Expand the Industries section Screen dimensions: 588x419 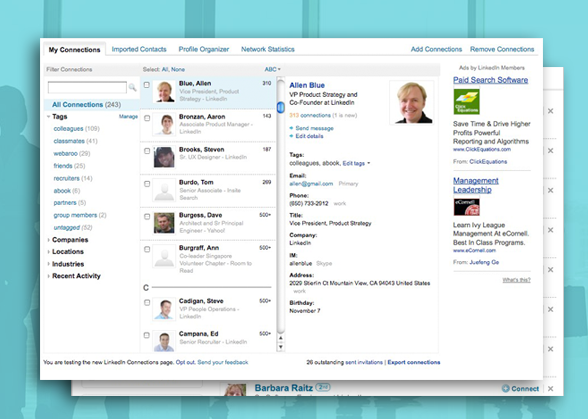click(48, 264)
